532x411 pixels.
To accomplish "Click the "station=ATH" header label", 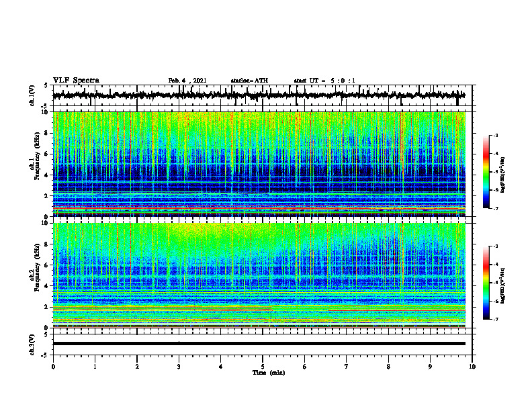I will [249, 81].
